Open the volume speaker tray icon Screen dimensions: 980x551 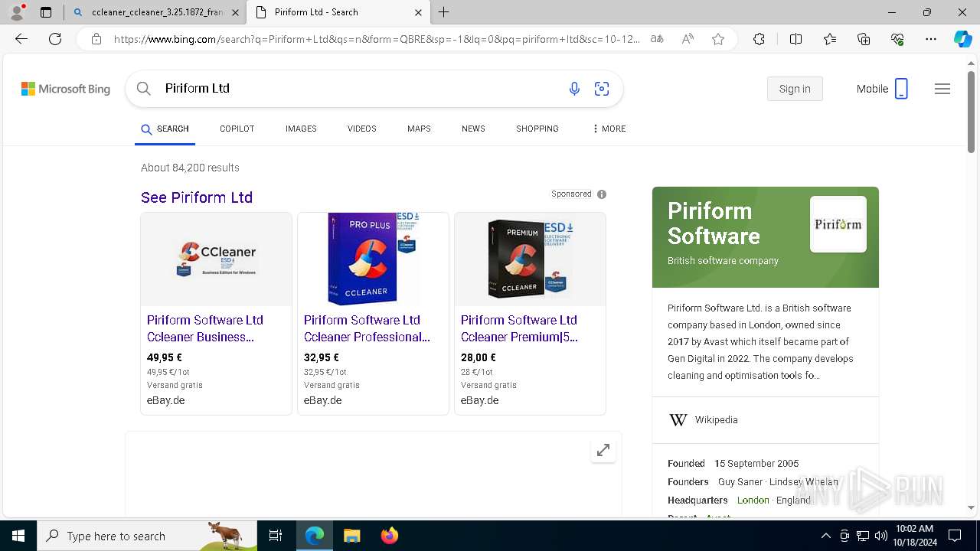coord(881,536)
